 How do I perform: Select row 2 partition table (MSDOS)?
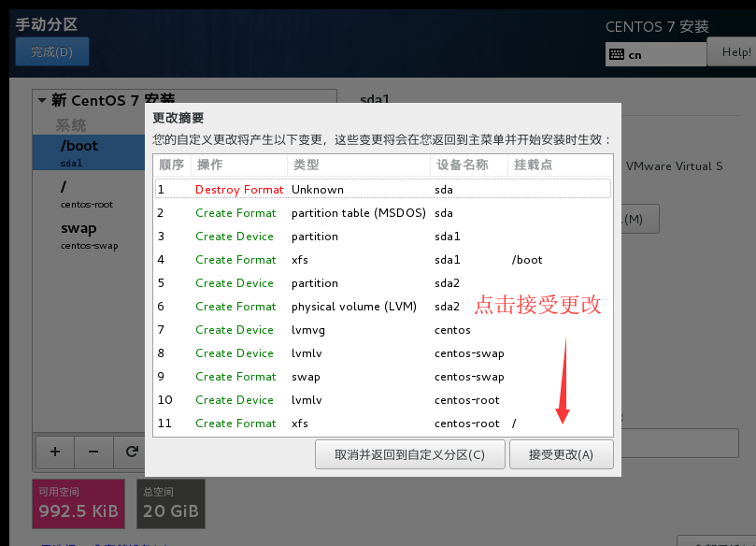pos(383,213)
